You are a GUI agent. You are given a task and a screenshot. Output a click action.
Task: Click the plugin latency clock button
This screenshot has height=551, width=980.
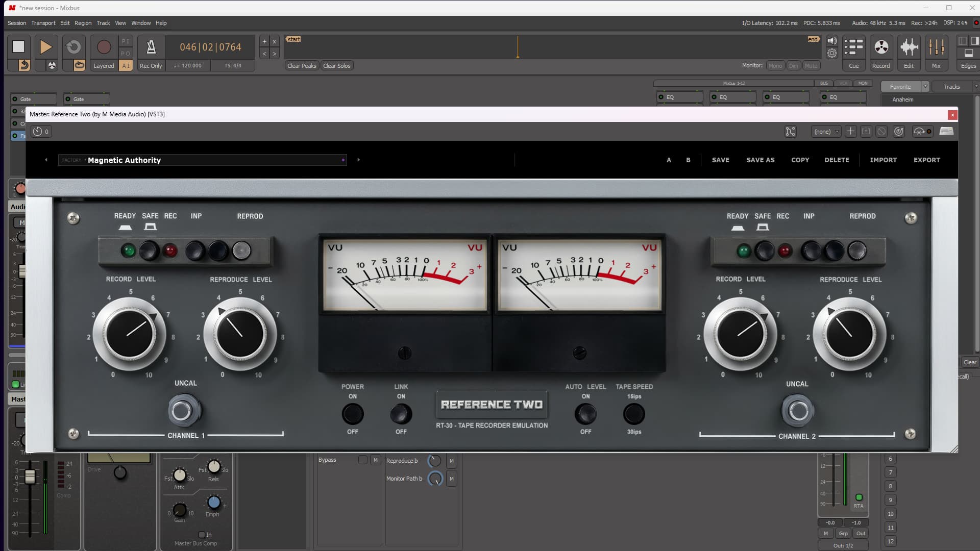[x=41, y=132]
